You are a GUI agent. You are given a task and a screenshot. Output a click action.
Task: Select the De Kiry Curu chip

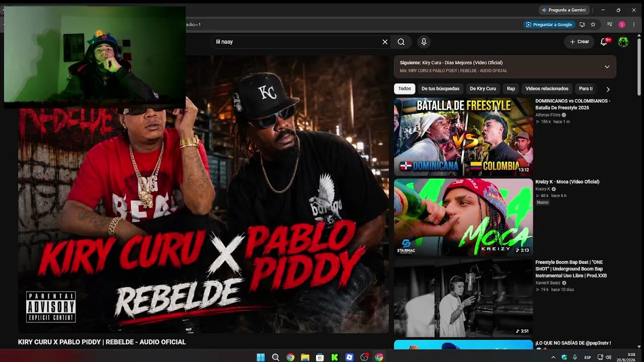coord(483,89)
